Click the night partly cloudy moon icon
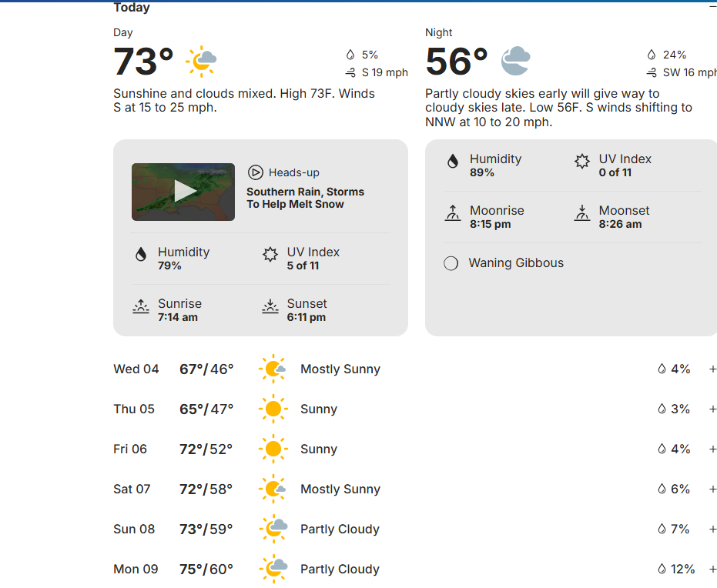Screen dimensions: 717x588 tap(515, 61)
